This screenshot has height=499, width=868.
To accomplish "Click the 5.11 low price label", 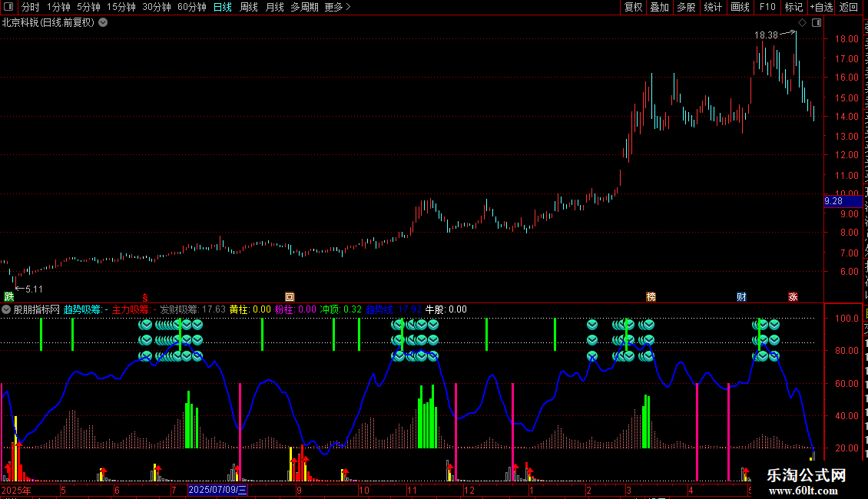I will pyautogui.click(x=34, y=289).
